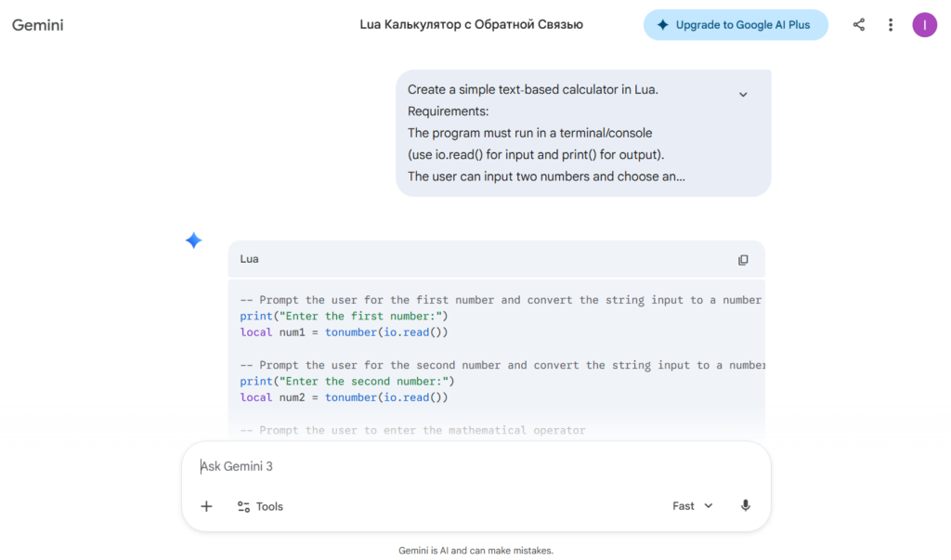Click the sparkle icon in Upgrade button
Viewport: 951px width, 560px height.
coord(663,25)
